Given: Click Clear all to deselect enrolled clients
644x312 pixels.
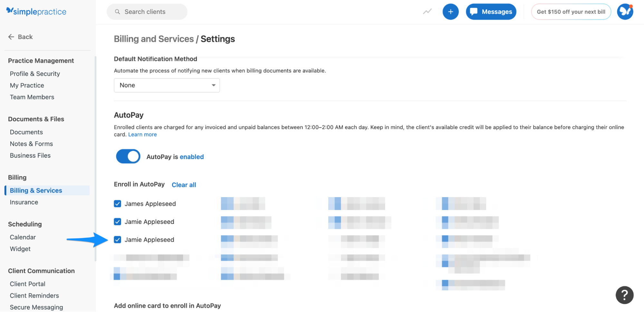Looking at the screenshot, I should pyautogui.click(x=184, y=185).
